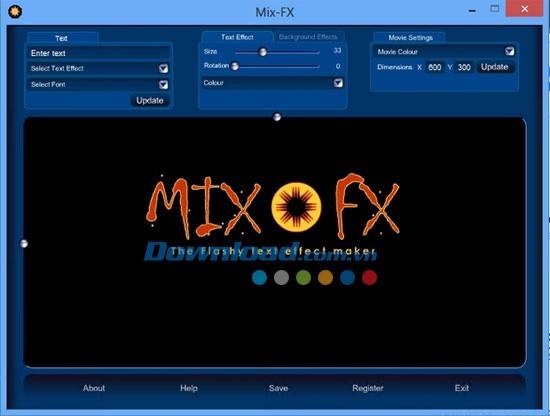The height and width of the screenshot is (416, 550).
Task: Click Update button in Text panel
Action: [150, 101]
